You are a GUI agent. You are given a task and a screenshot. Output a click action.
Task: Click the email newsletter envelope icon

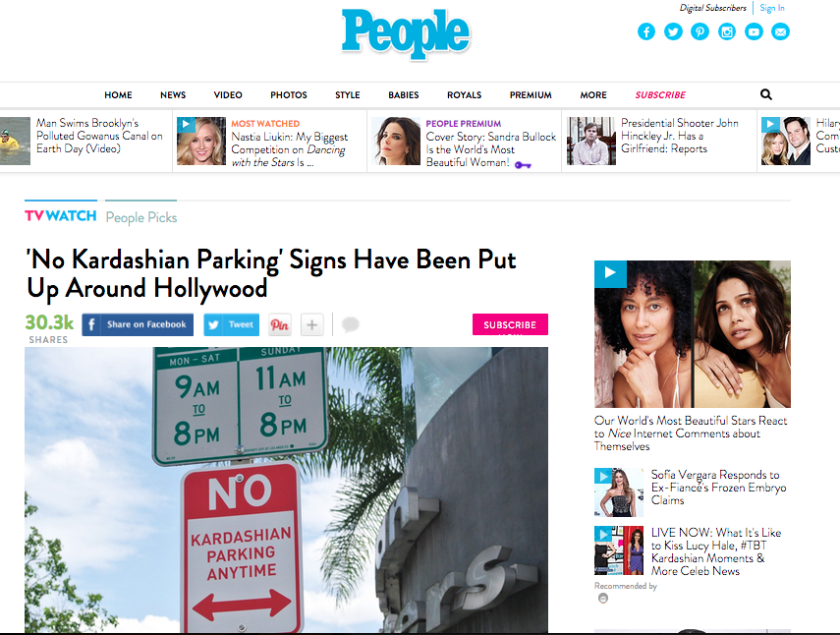click(x=780, y=31)
